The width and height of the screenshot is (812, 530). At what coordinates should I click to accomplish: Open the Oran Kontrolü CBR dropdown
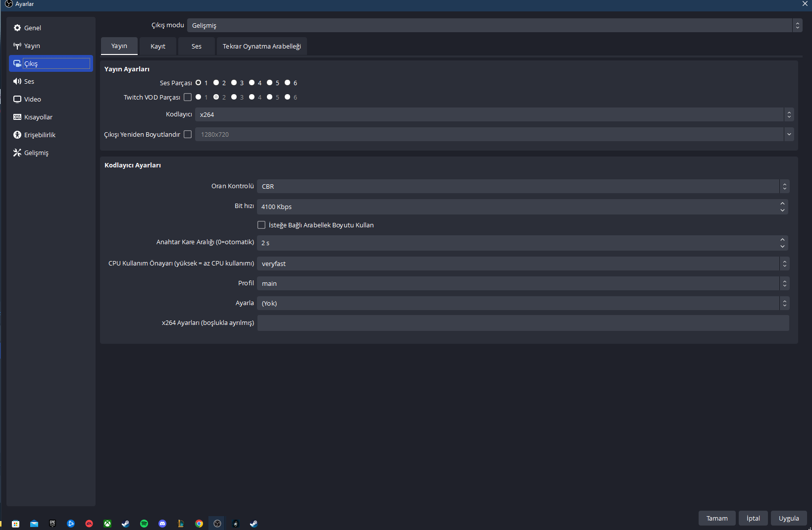[523, 186]
